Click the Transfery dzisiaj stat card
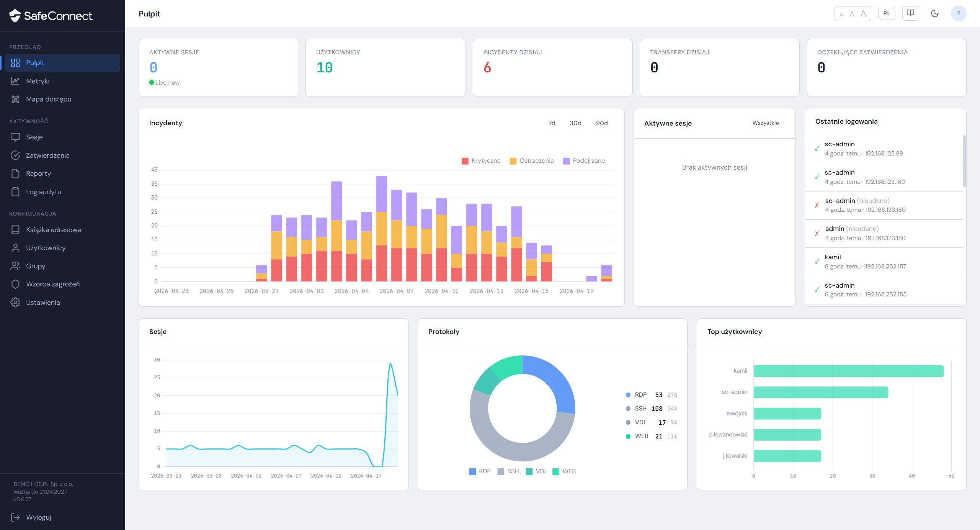This screenshot has height=530, width=980. pos(719,68)
